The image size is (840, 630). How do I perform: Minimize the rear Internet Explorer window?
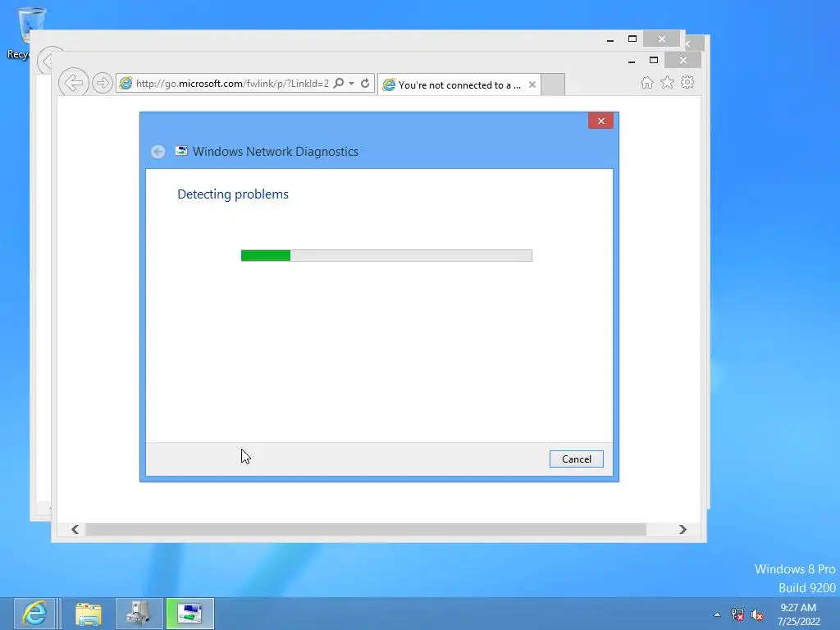(x=610, y=39)
